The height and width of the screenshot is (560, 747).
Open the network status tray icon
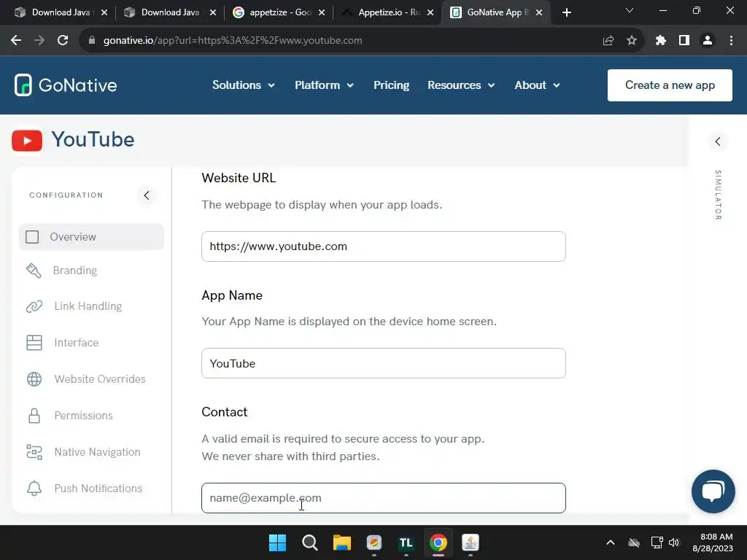pos(657,542)
